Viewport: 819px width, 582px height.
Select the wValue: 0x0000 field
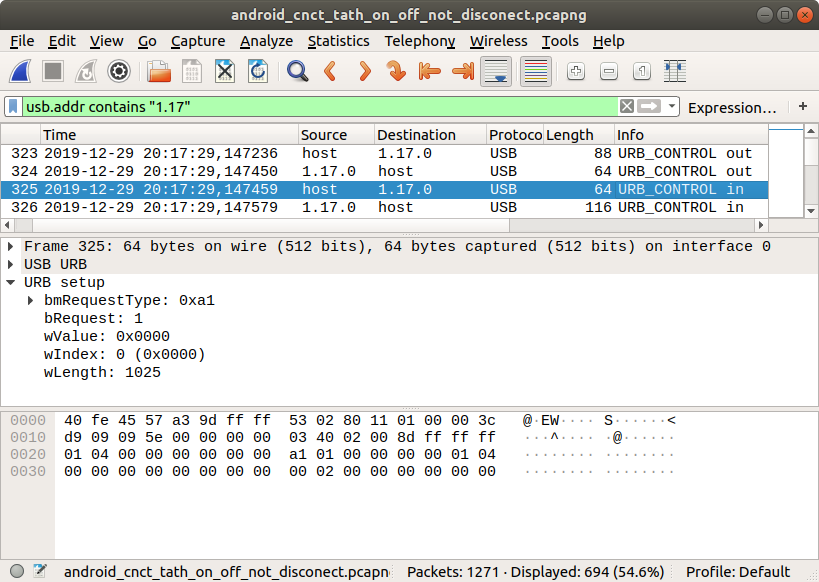pos(107,336)
